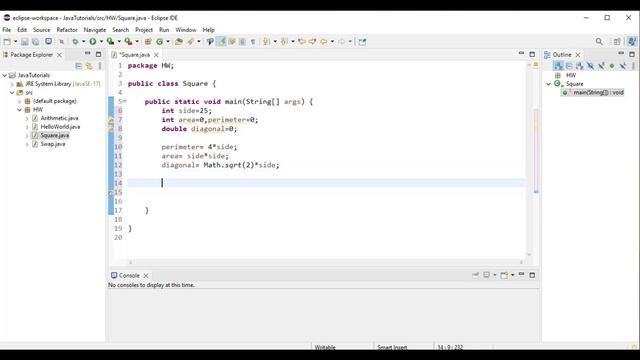Image resolution: width=640 pixels, height=360 pixels.
Task: Close the Package Explorer view
Action: (x=59, y=55)
